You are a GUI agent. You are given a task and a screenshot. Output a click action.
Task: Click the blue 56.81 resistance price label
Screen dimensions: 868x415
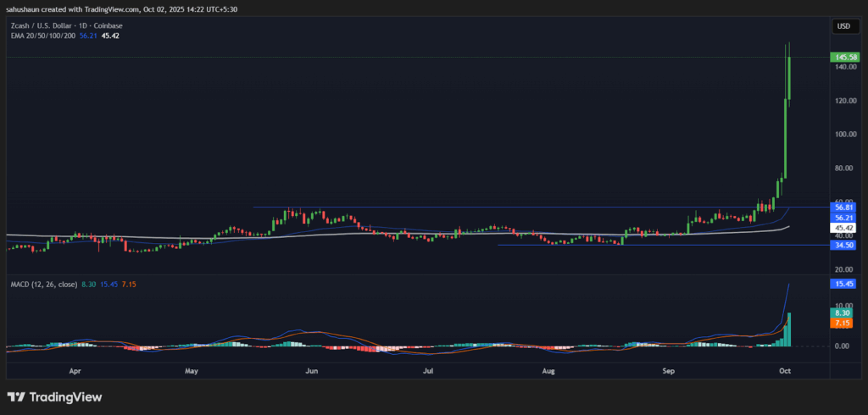[x=843, y=207]
